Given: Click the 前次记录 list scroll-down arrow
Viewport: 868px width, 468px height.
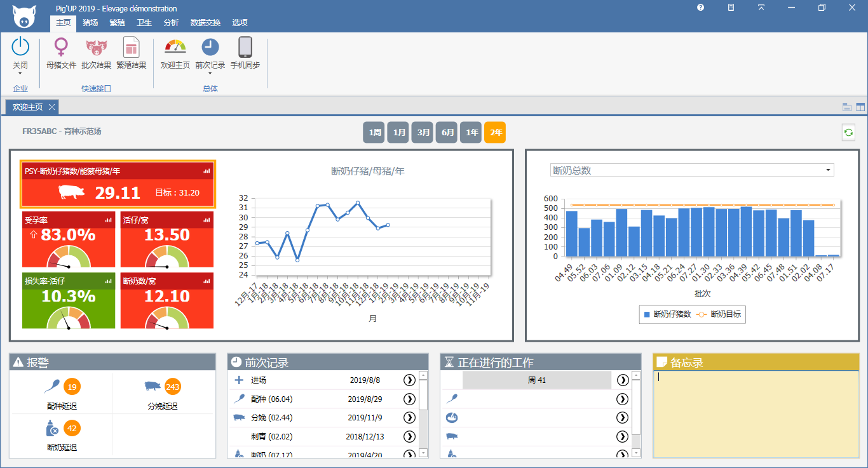Looking at the screenshot, I should click(x=423, y=453).
